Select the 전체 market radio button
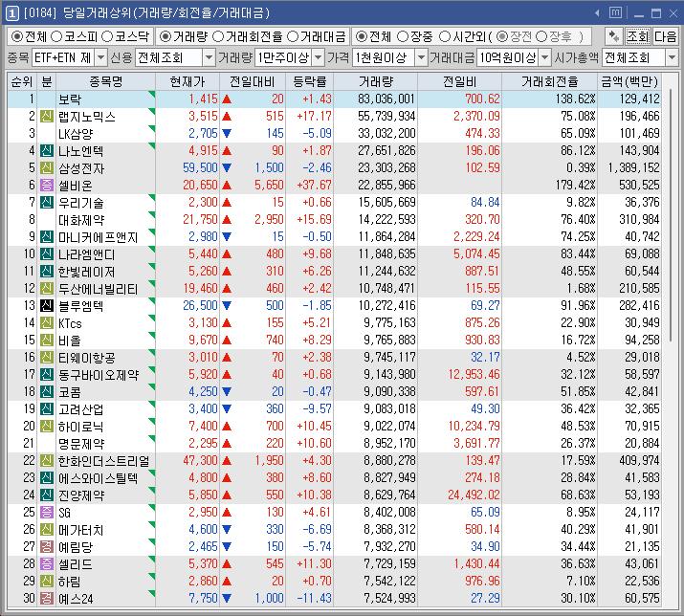This screenshot has height=616, width=684. 16,36
